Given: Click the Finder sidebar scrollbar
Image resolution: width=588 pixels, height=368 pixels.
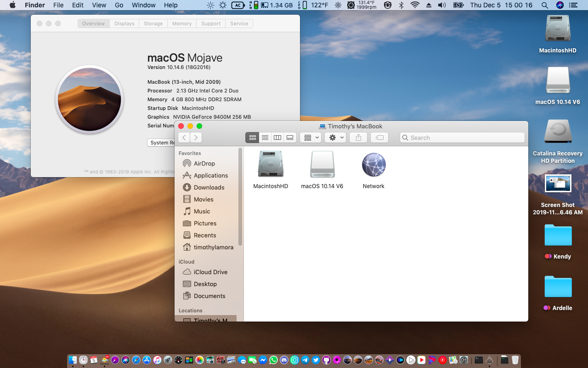Looking at the screenshot, I should click(240, 196).
